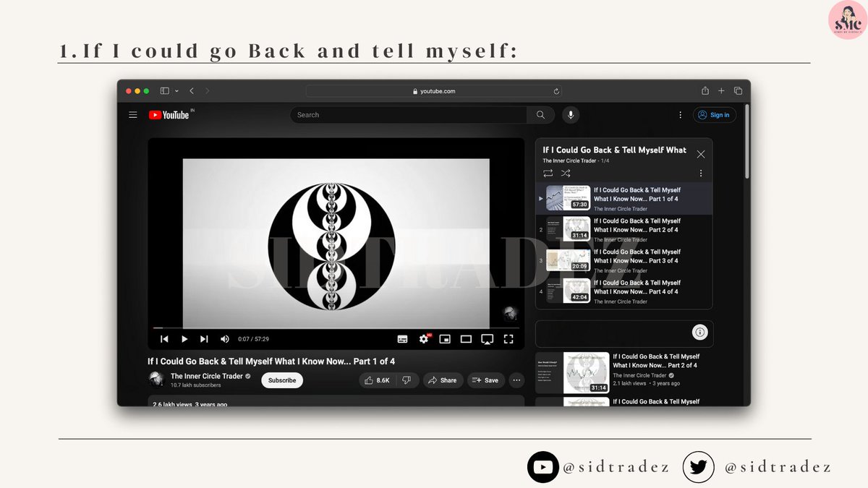Open The Inner Circle Trader channel avatar
868x488 pixels.
coord(156,380)
